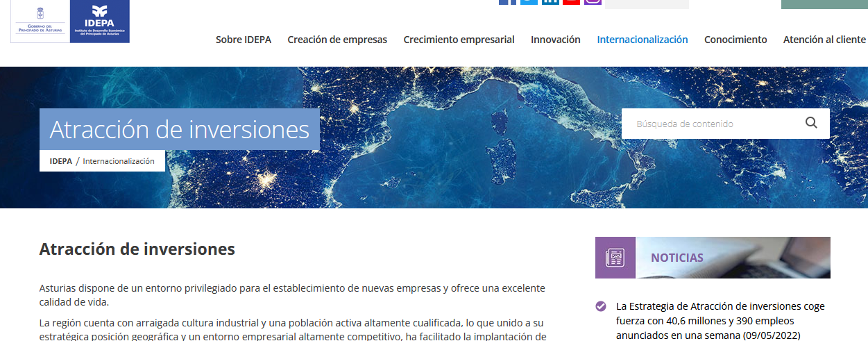The width and height of the screenshot is (868, 341).
Task: Open the Sobre IDEPA menu
Action: point(243,40)
